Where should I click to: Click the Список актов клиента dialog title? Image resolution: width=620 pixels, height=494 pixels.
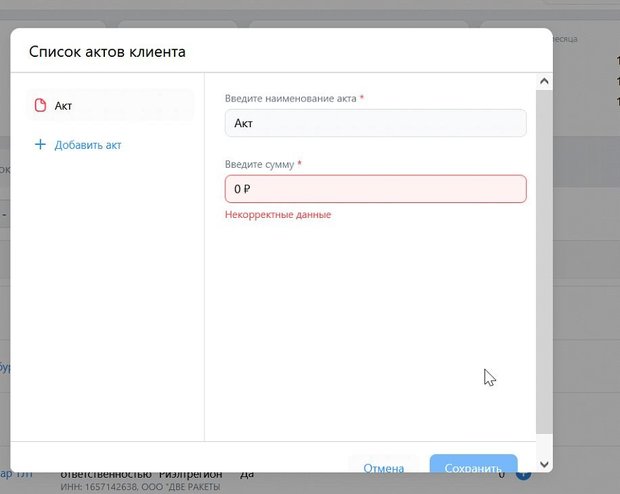tap(107, 51)
